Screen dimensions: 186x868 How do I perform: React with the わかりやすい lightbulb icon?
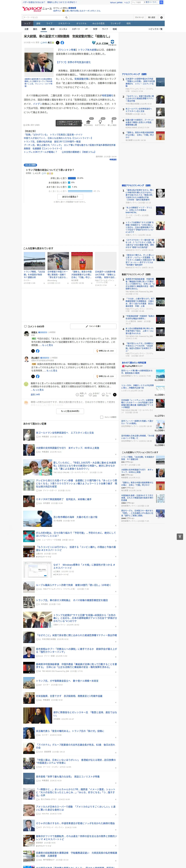[100, 122]
